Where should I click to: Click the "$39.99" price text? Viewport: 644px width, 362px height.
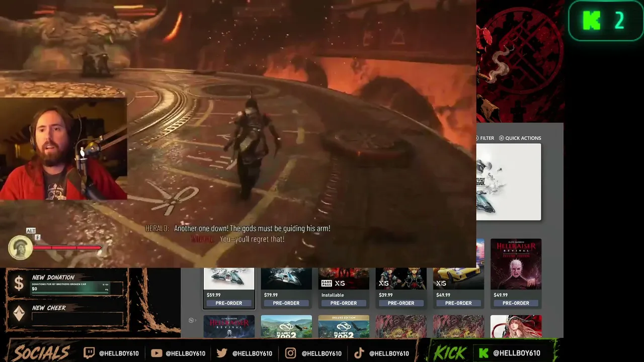click(x=385, y=295)
